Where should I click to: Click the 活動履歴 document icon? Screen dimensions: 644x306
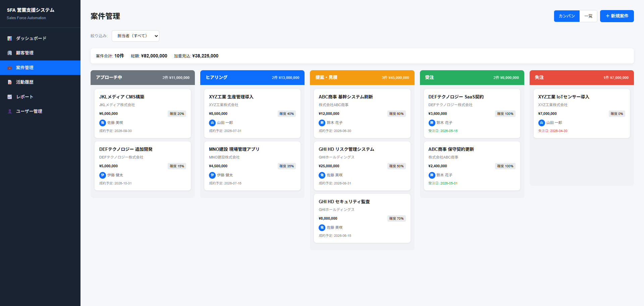coord(10,82)
